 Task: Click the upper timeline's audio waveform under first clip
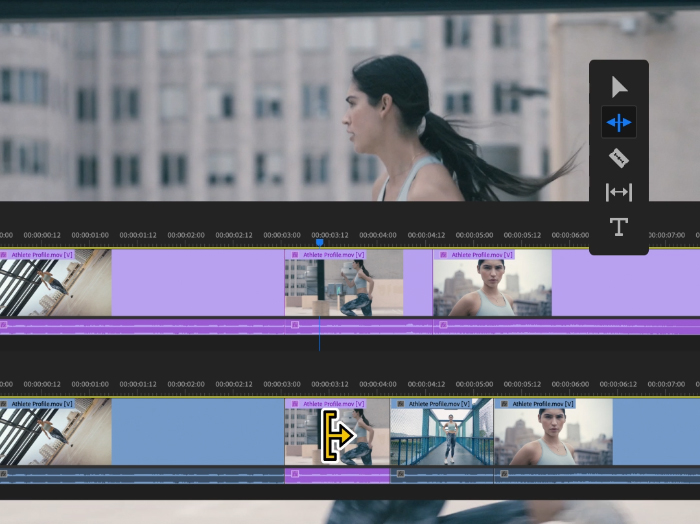(56, 326)
